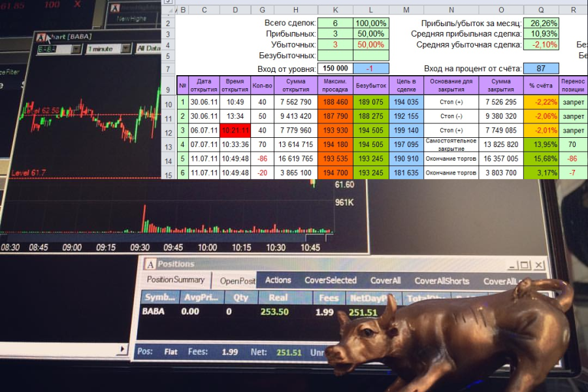Click the 61.60 price axis label

[x=344, y=184]
